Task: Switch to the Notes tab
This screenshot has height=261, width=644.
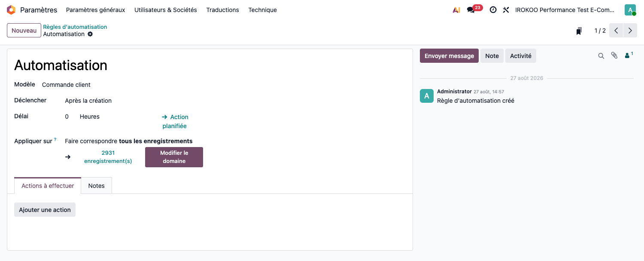Action: [97, 186]
